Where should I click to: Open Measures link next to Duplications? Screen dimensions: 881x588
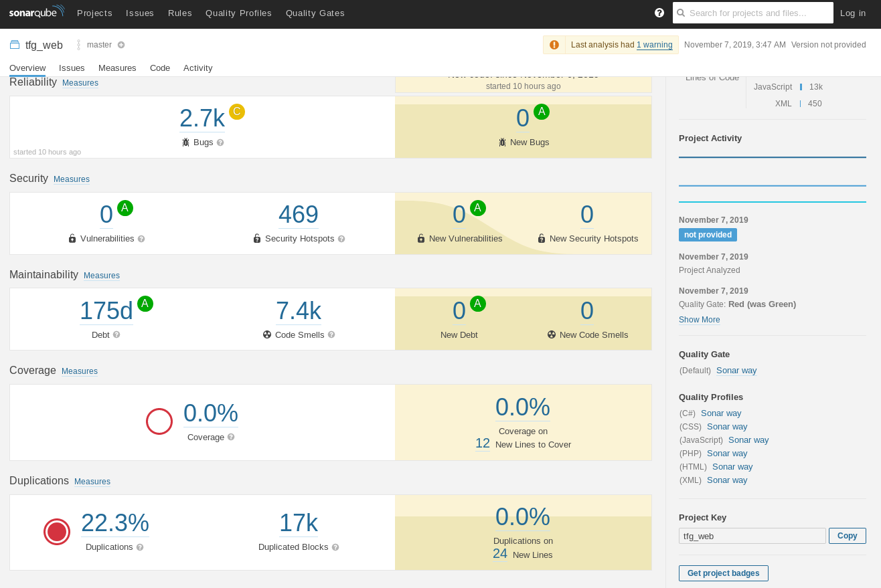(92, 482)
